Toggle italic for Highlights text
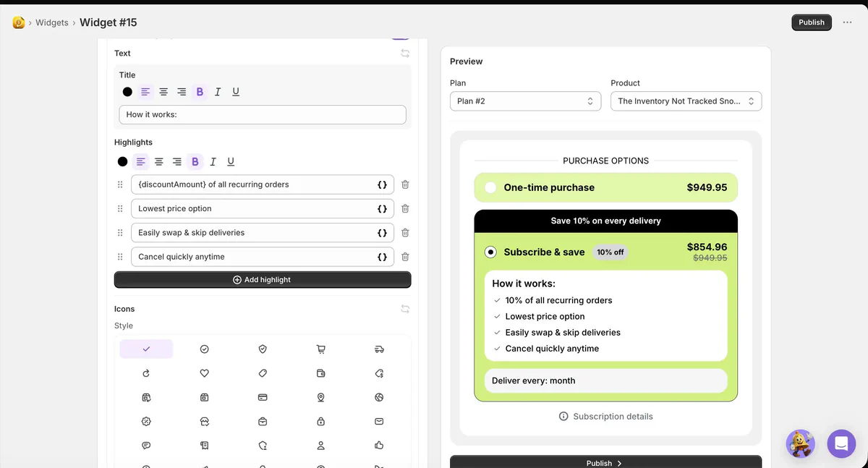868x468 pixels. [213, 162]
